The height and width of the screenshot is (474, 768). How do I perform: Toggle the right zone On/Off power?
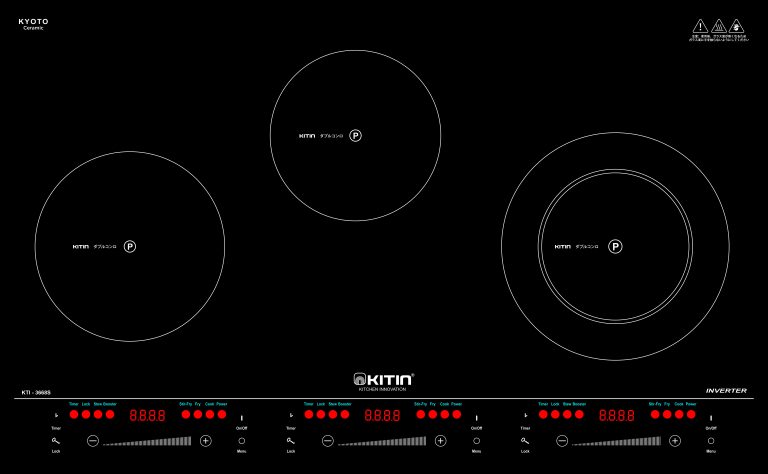[x=711, y=417]
